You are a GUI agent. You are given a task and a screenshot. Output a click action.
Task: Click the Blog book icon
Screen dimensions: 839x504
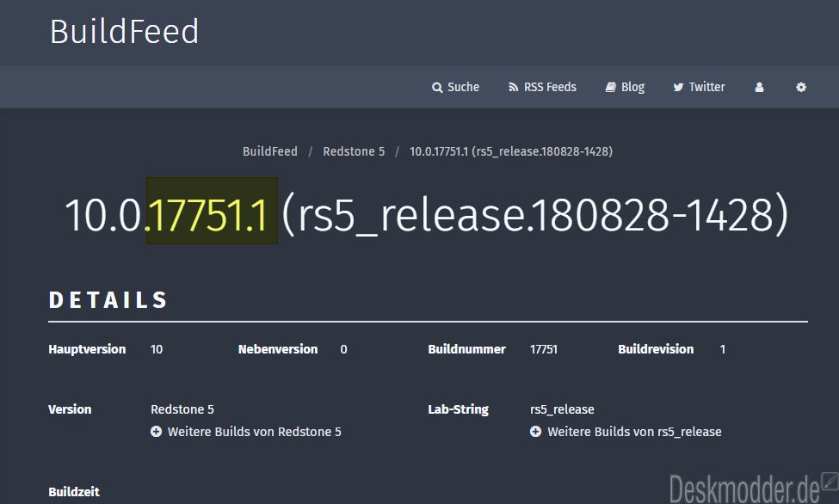610,87
